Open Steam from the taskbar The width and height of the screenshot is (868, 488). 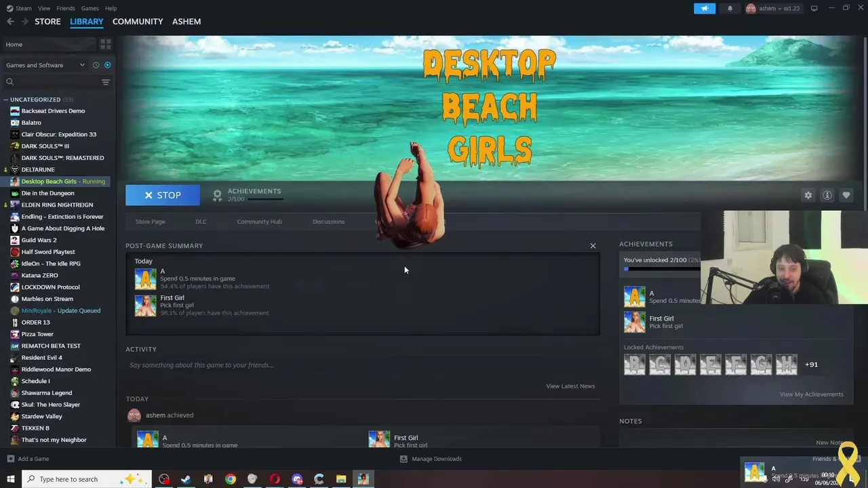[x=186, y=479]
